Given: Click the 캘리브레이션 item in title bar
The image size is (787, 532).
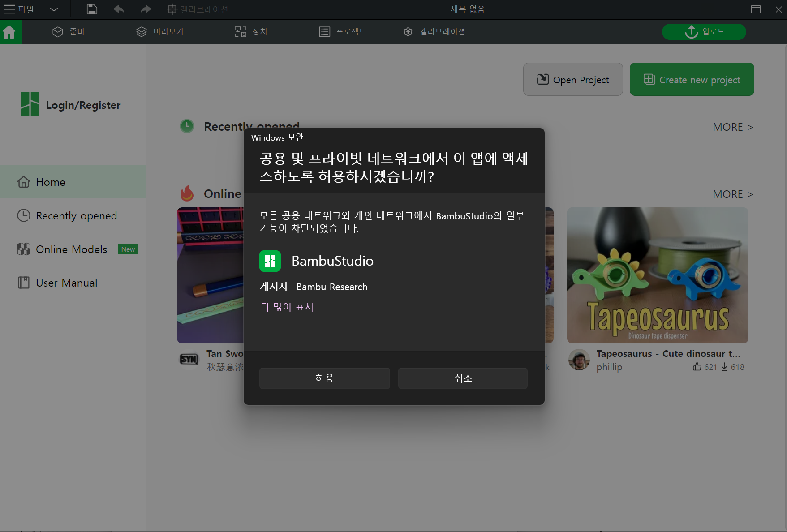Looking at the screenshot, I should [198, 9].
